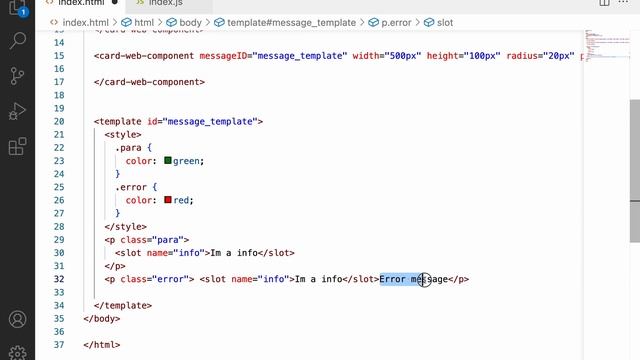Click the closing body tag
Image resolution: width=640 pixels, height=360 pixels.
tap(102, 318)
